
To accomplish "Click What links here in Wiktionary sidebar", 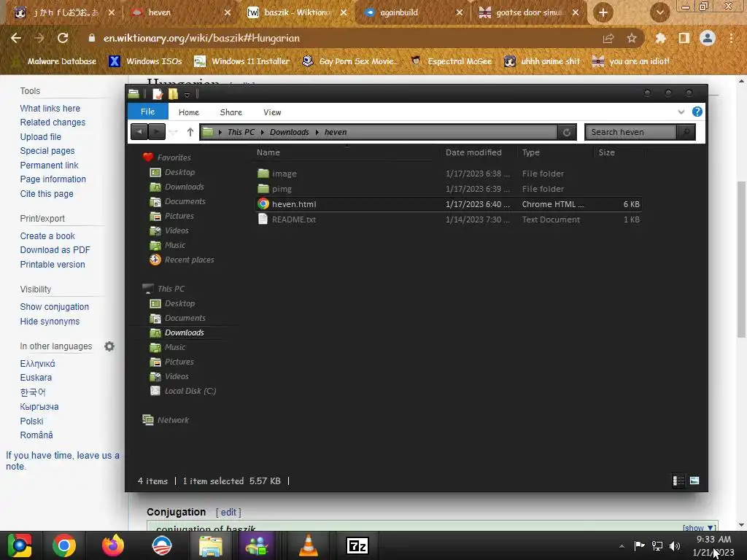I will 50,108.
